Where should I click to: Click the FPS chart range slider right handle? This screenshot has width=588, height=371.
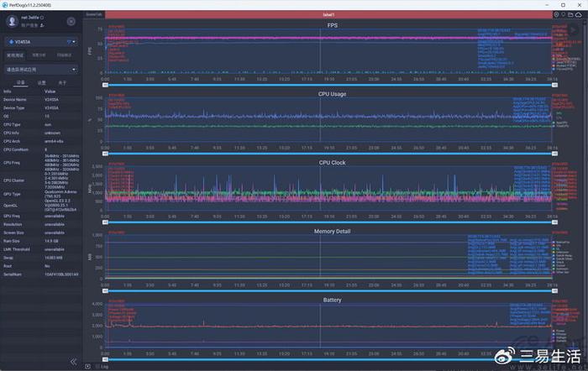pos(554,85)
